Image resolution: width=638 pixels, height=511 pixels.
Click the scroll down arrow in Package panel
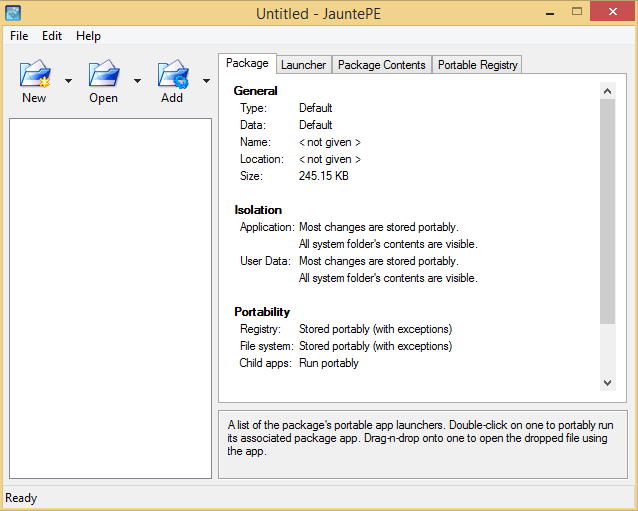pos(607,382)
